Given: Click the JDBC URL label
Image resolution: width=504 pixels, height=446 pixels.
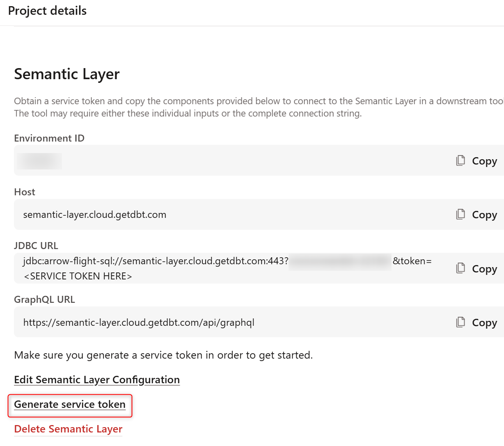Looking at the screenshot, I should (x=36, y=246).
